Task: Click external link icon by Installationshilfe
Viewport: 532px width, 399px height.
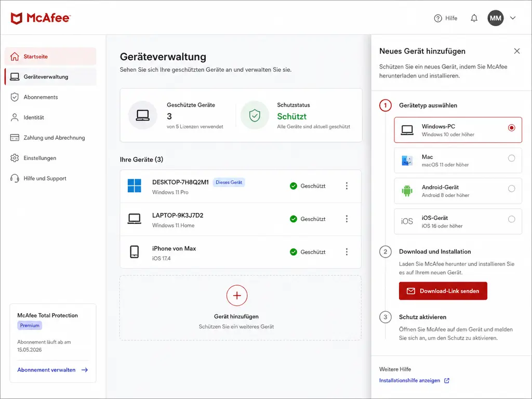Action: [447, 381]
